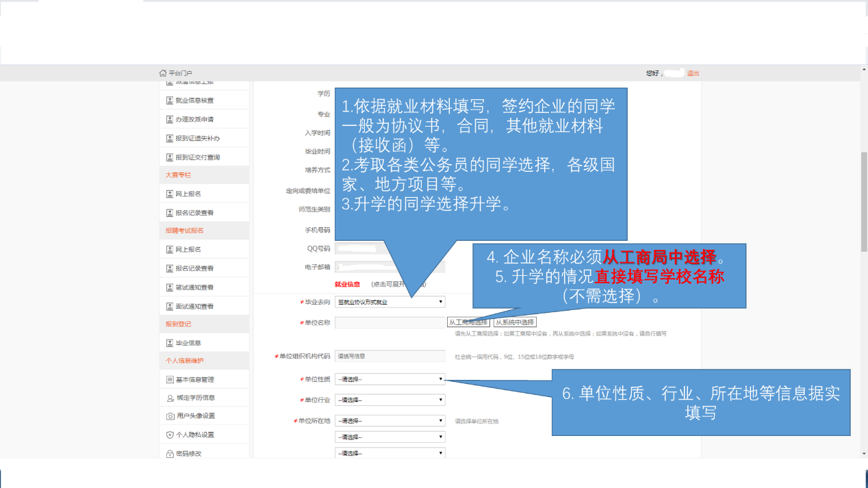This screenshot has width=868, height=488.
Task: Expand the 单位性质 dropdown
Action: [x=390, y=379]
